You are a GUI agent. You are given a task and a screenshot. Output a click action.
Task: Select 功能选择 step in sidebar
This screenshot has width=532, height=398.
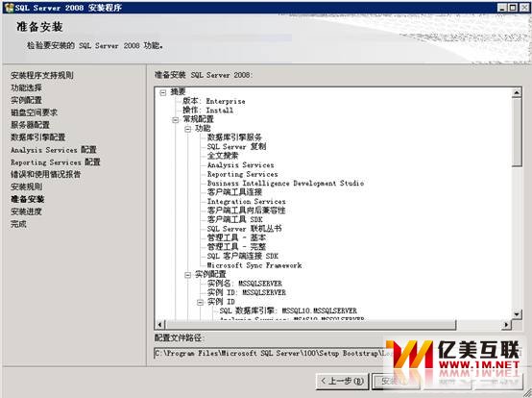[27, 87]
